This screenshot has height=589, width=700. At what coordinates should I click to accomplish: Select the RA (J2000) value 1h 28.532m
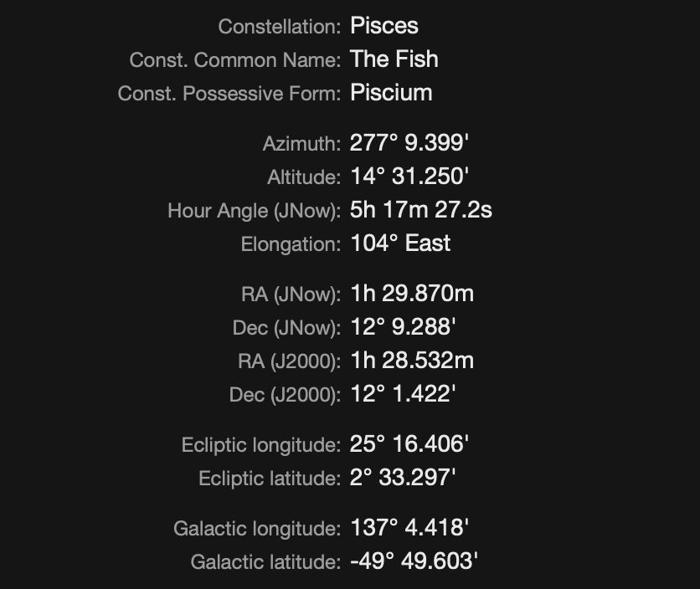coord(412,361)
